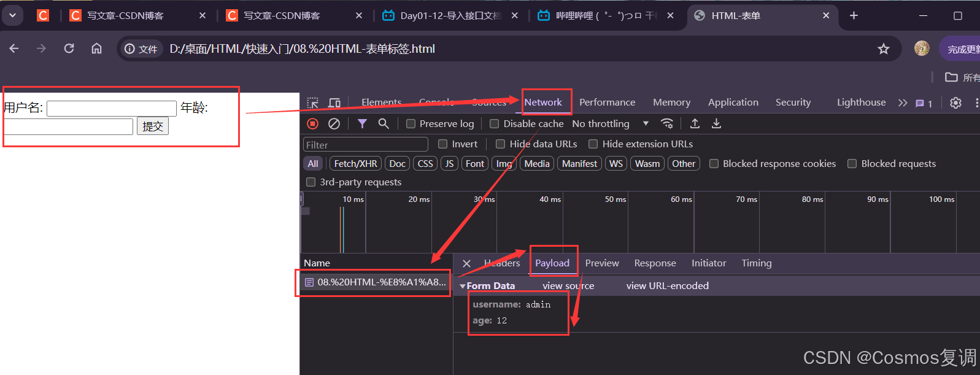Image resolution: width=980 pixels, height=375 pixels.
Task: Click the inspect element picker icon
Action: click(x=313, y=102)
